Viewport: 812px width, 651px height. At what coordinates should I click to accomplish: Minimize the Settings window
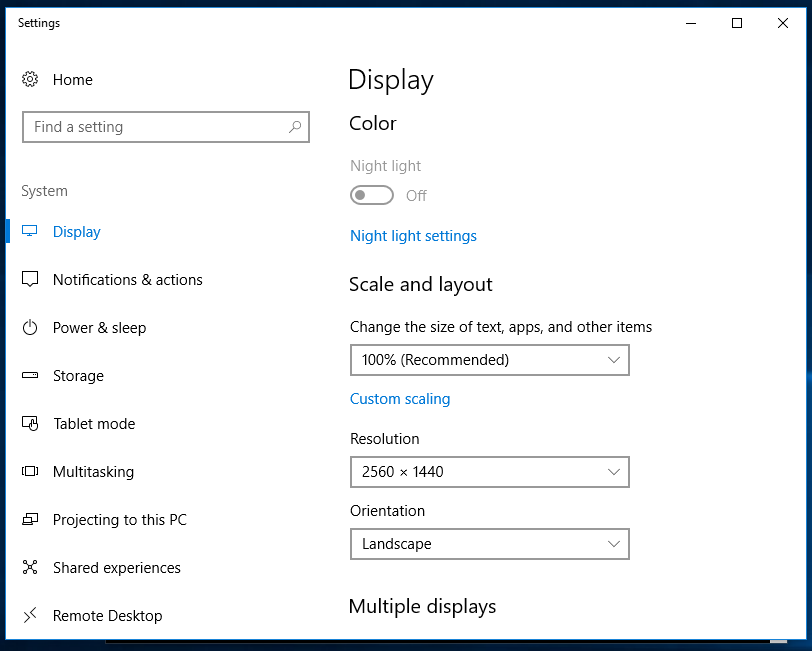(691, 23)
